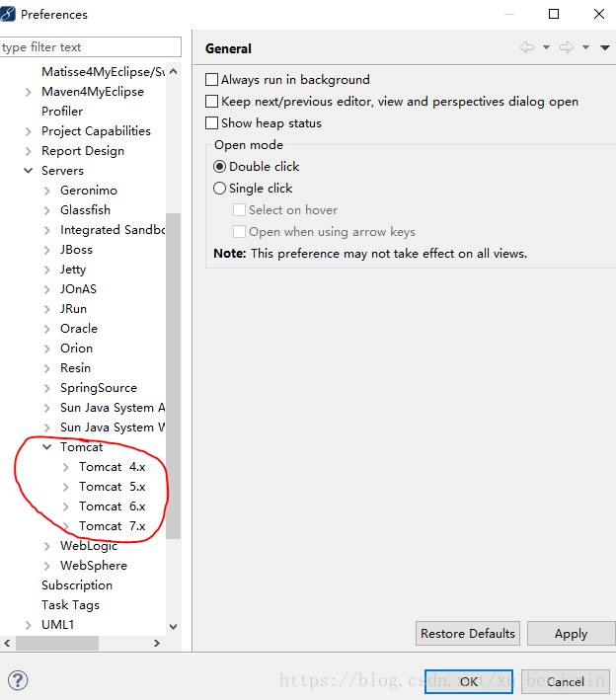
Task: Select Integrated Sandbox entry
Action: point(113,230)
